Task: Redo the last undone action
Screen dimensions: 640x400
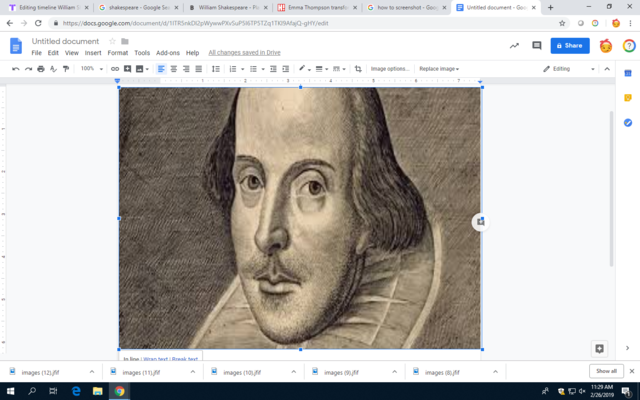Action: [x=28, y=69]
